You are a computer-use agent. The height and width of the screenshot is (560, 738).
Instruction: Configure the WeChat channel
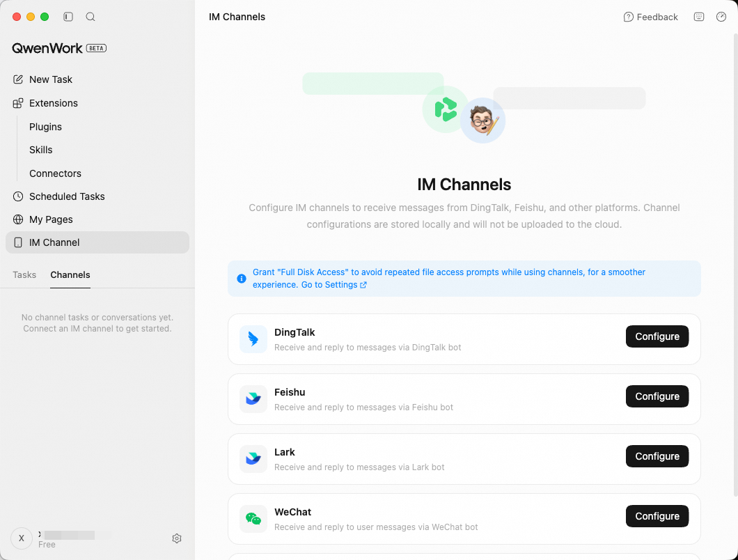(x=657, y=515)
